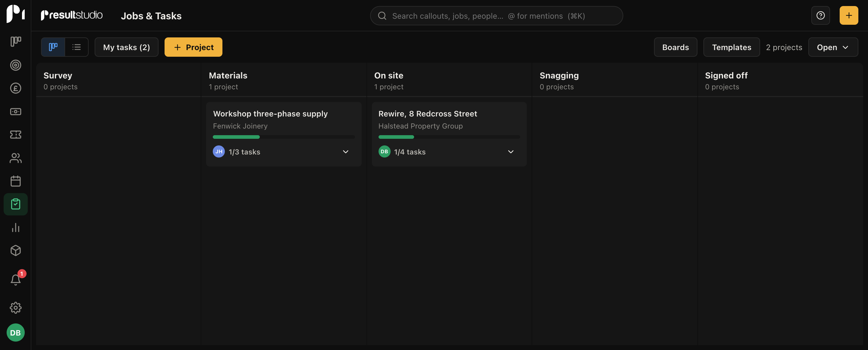This screenshot has width=868, height=350.
Task: Open the people icon in sidebar
Action: (x=15, y=158)
